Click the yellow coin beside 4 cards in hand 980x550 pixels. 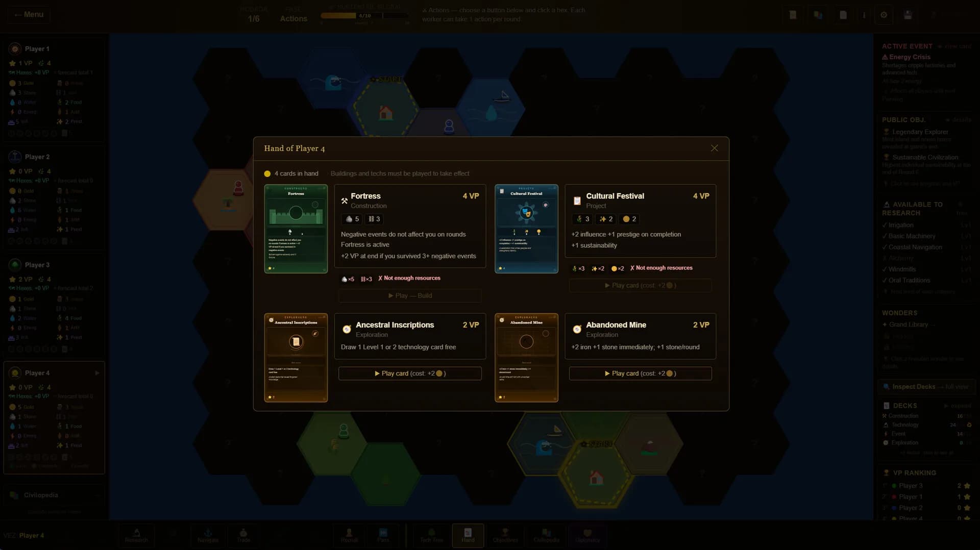(267, 173)
